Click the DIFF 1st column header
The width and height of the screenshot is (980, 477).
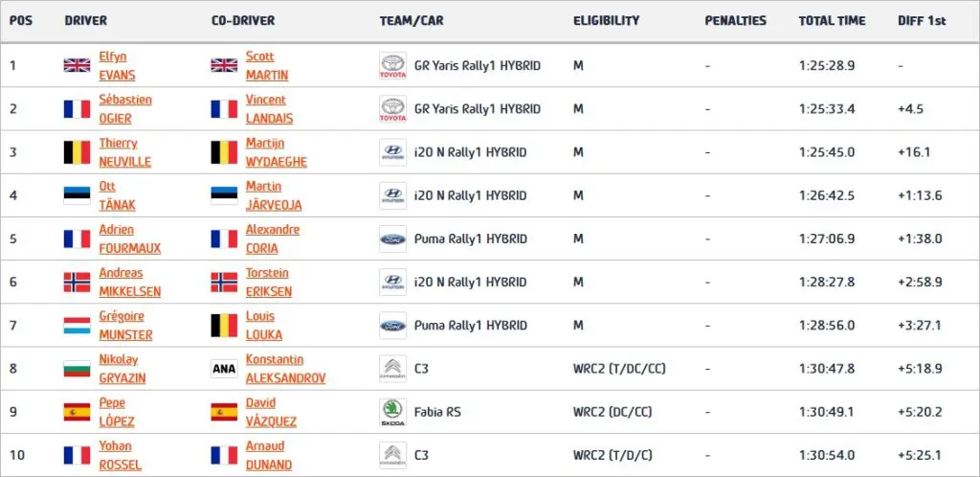(922, 21)
